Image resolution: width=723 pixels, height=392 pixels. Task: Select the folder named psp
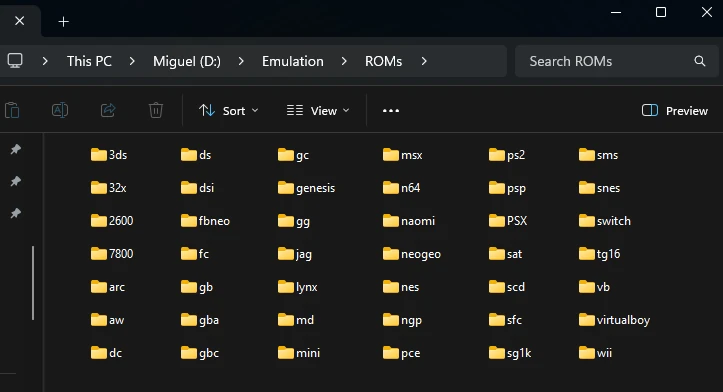tap(507, 188)
